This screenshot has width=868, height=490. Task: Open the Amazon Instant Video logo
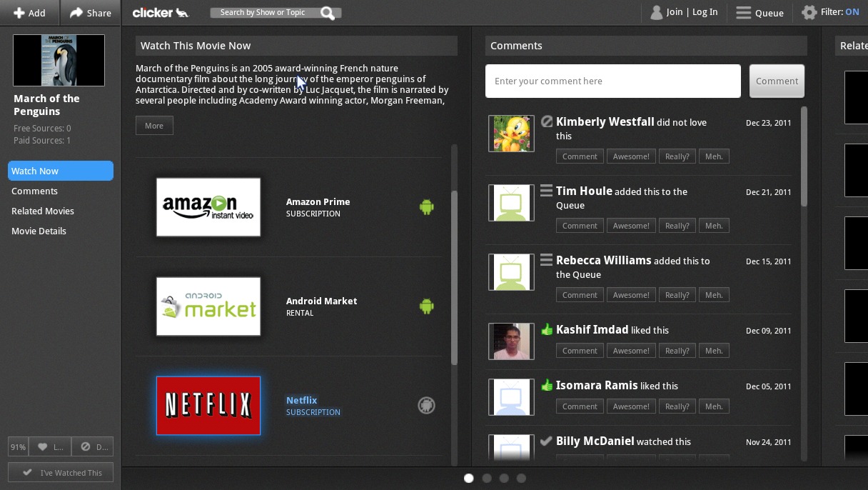[x=208, y=207]
